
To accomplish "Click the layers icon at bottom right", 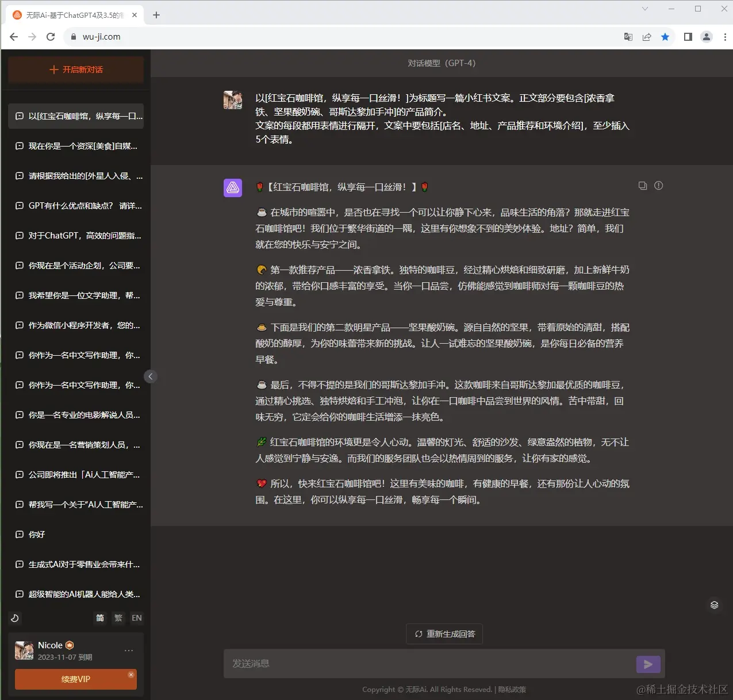I will point(714,605).
